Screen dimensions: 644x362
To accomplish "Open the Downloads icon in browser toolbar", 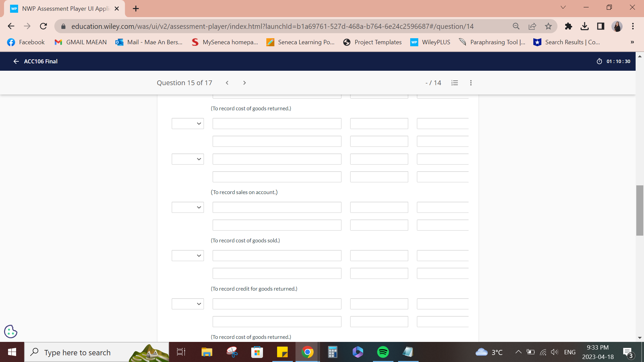I will 585,26.
